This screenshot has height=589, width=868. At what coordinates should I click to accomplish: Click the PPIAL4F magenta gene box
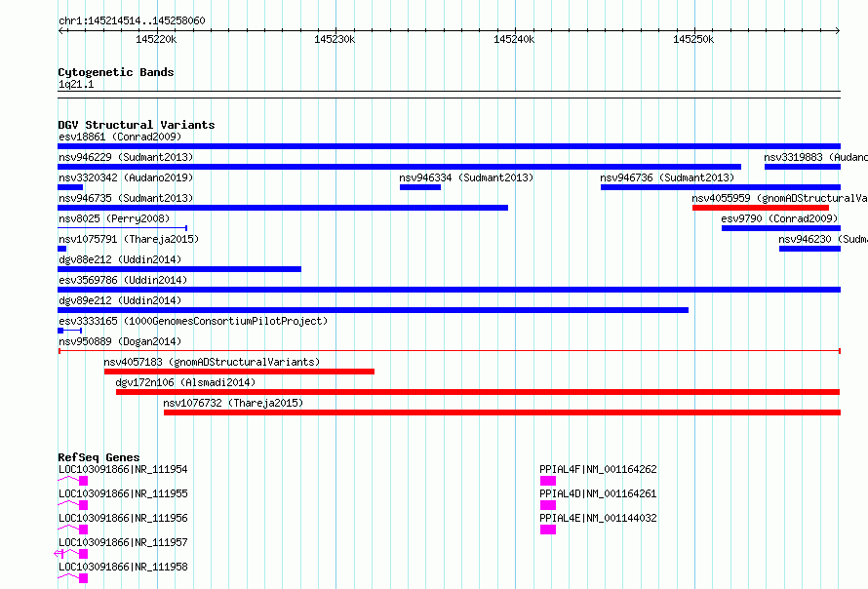tap(548, 481)
